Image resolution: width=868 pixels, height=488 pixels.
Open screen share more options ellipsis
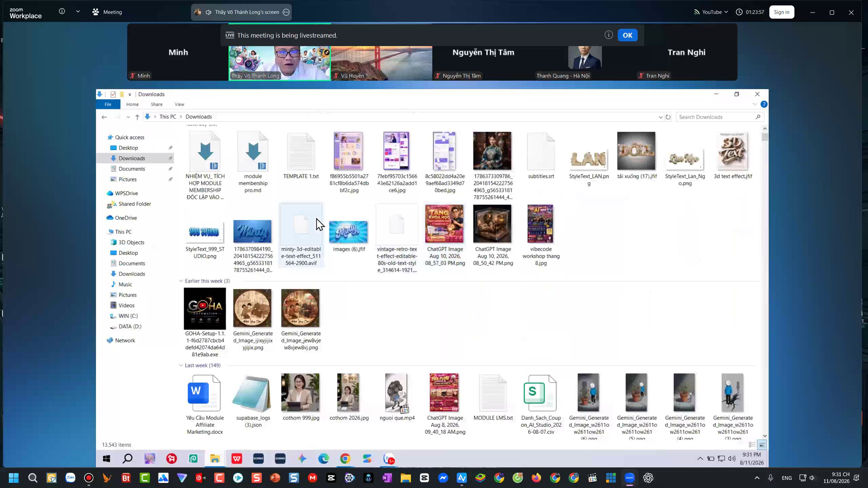(x=286, y=12)
